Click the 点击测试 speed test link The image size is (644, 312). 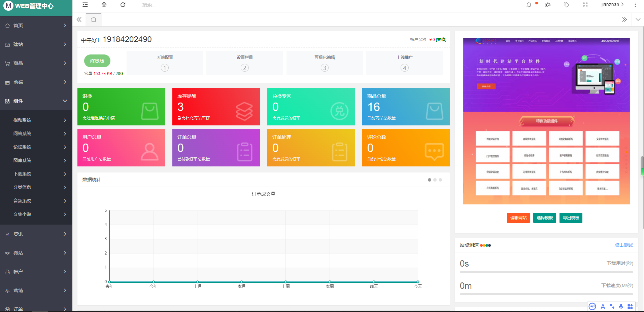[623, 245]
